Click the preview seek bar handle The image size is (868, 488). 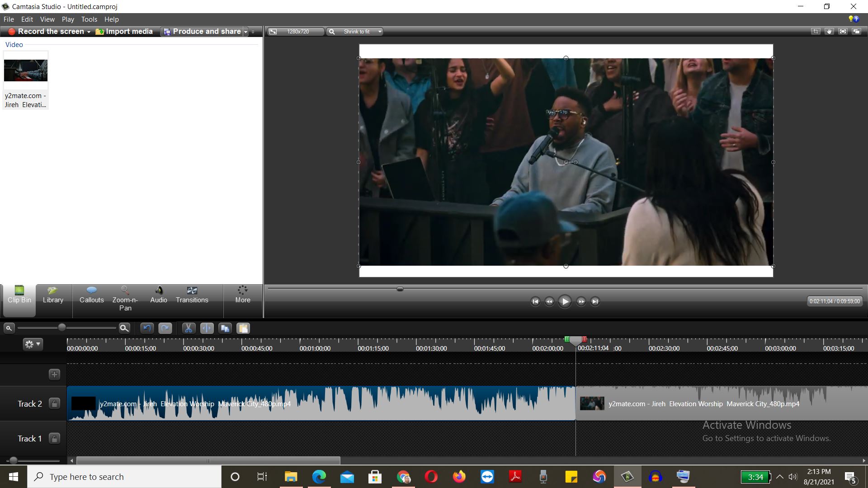tap(400, 289)
